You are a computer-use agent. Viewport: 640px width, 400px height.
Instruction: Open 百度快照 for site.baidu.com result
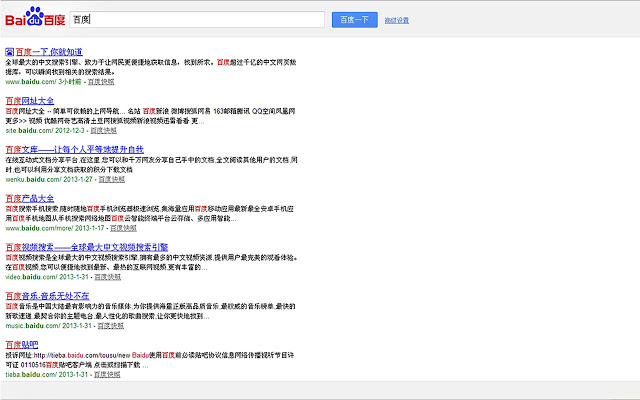pyautogui.click(x=103, y=131)
